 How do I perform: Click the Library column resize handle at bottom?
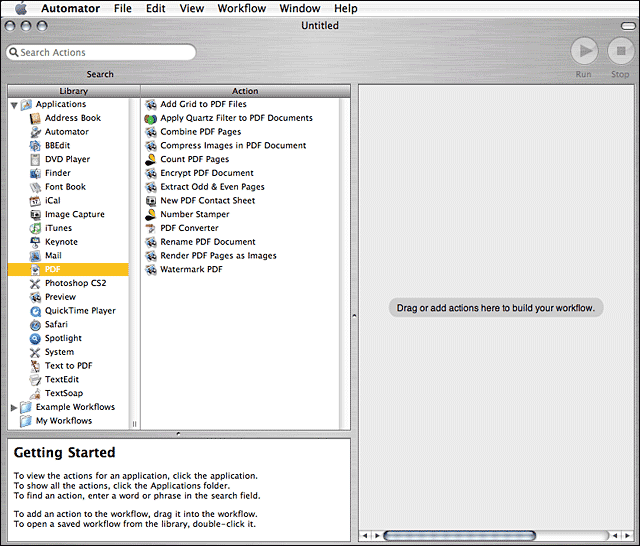[134, 424]
